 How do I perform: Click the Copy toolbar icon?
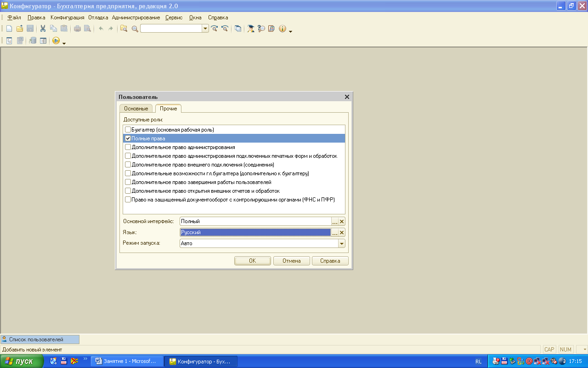click(53, 29)
